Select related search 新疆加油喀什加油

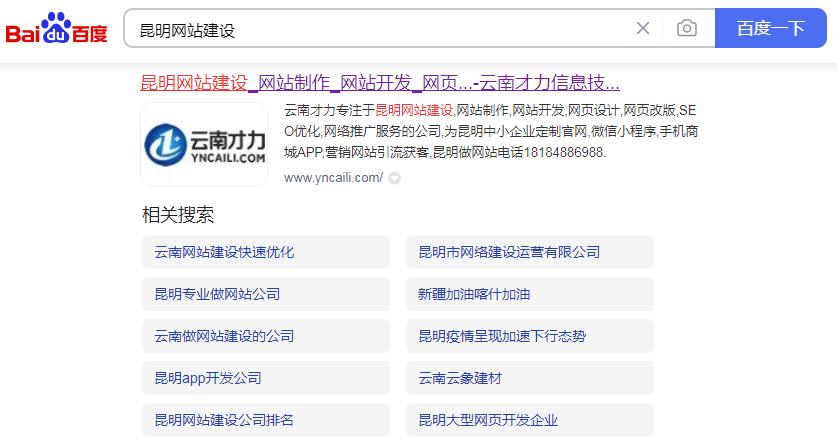click(530, 294)
